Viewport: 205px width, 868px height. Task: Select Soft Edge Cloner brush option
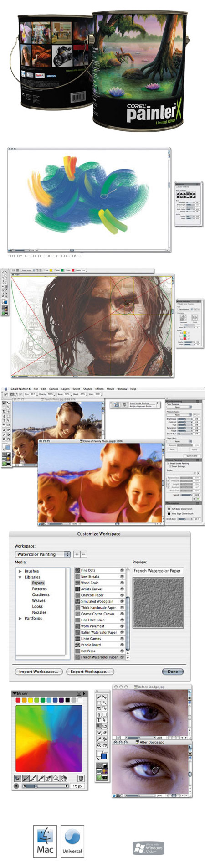pyautogui.click(x=169, y=509)
